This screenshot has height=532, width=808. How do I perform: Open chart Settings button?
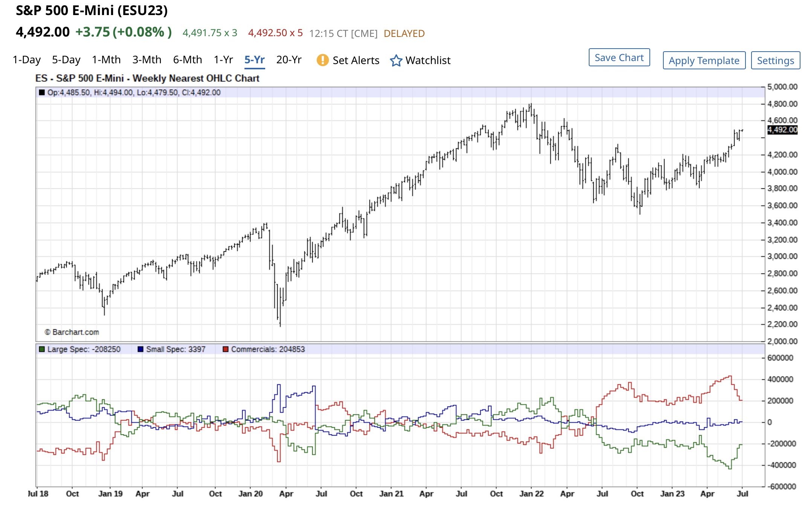tap(776, 61)
